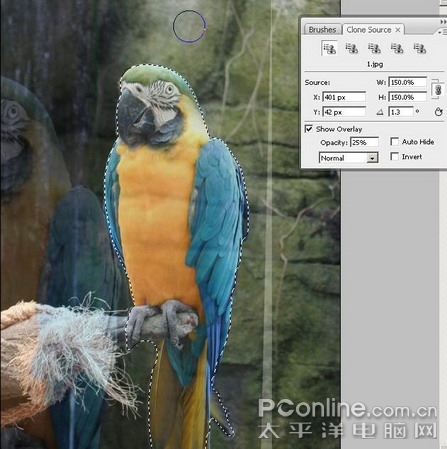
Task: Open the Normal blend mode dropdown
Action: (349, 158)
